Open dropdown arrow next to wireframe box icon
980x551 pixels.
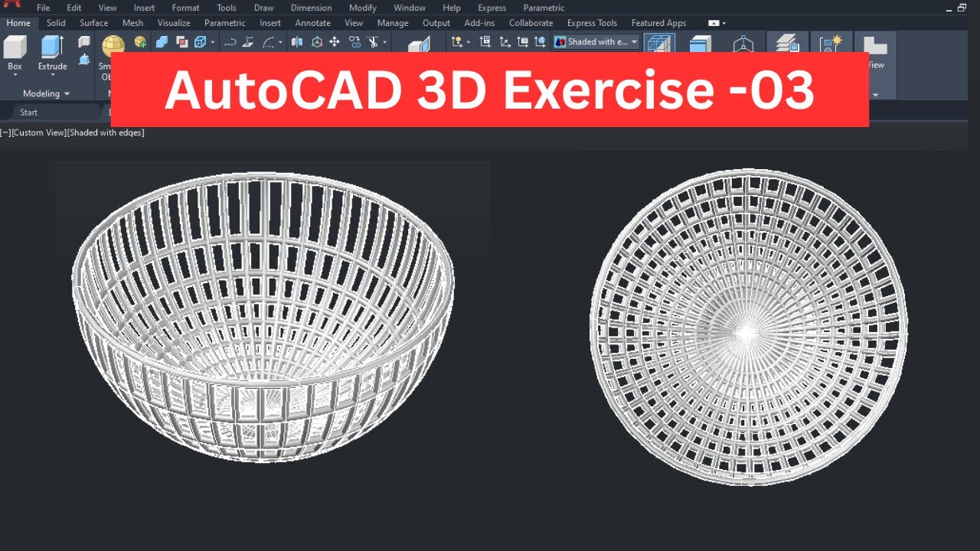coord(213,42)
